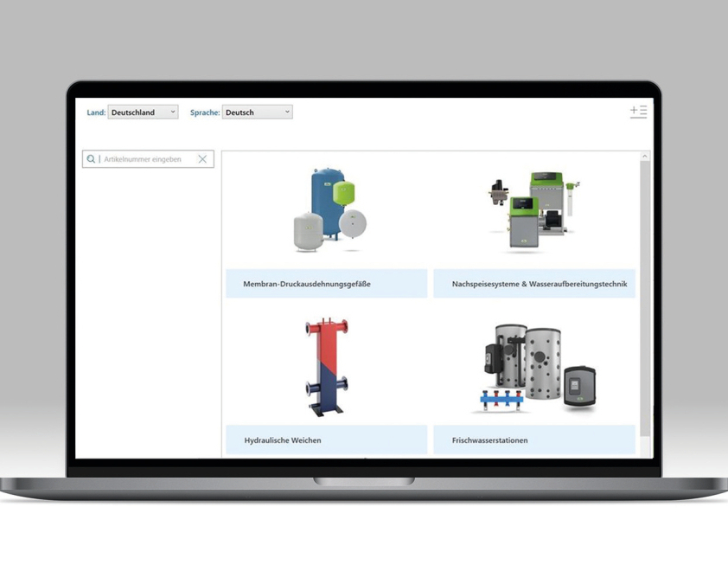Screen dimensions: 728x584
Task: Open the Hydraulische Weichen product image
Action: [x=327, y=367]
